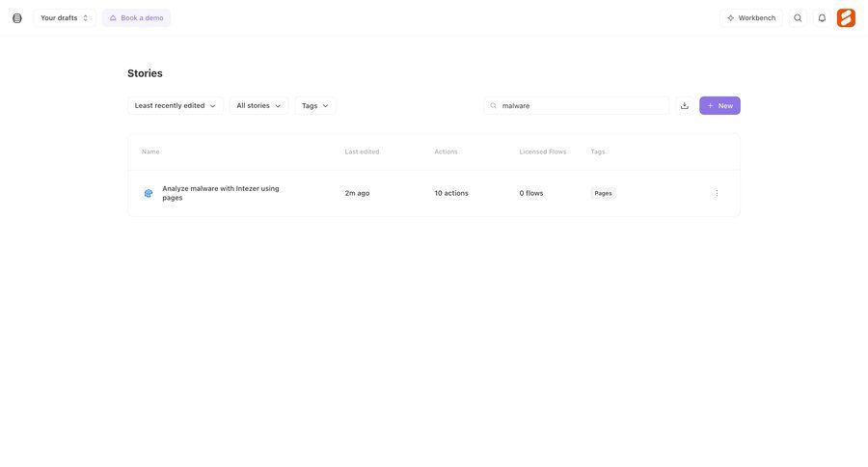The height and width of the screenshot is (467, 868).
Task: Switch team via 'Your drafts' selector
Action: pos(64,17)
